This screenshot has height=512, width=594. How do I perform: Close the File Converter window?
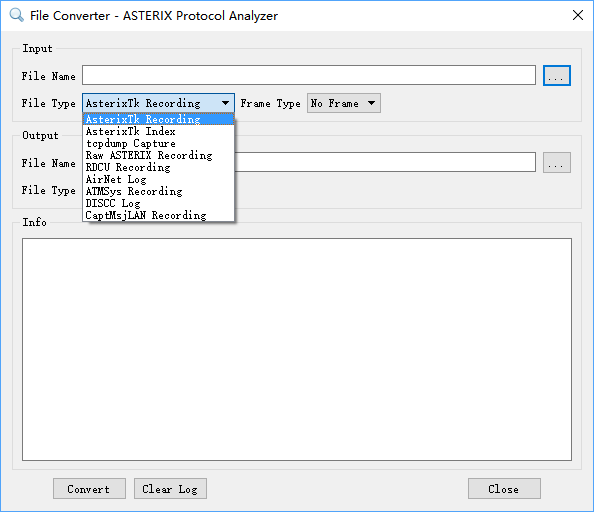point(578,16)
